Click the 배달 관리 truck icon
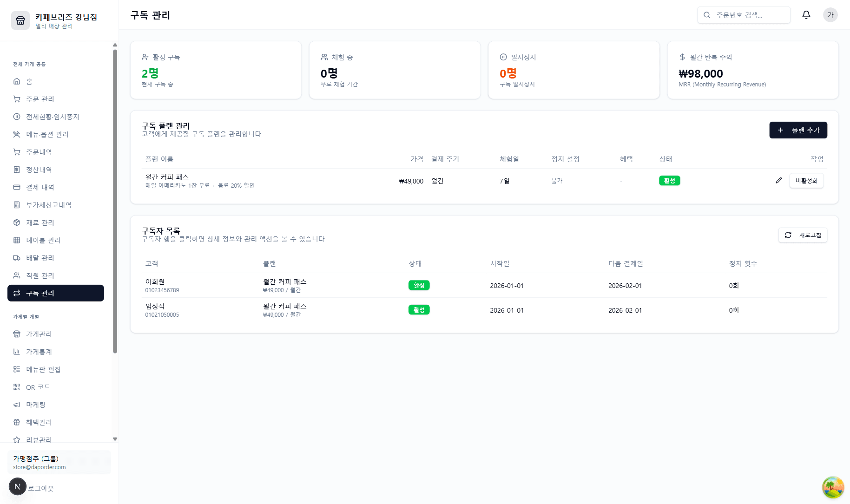Image resolution: width=850 pixels, height=504 pixels. point(17,258)
